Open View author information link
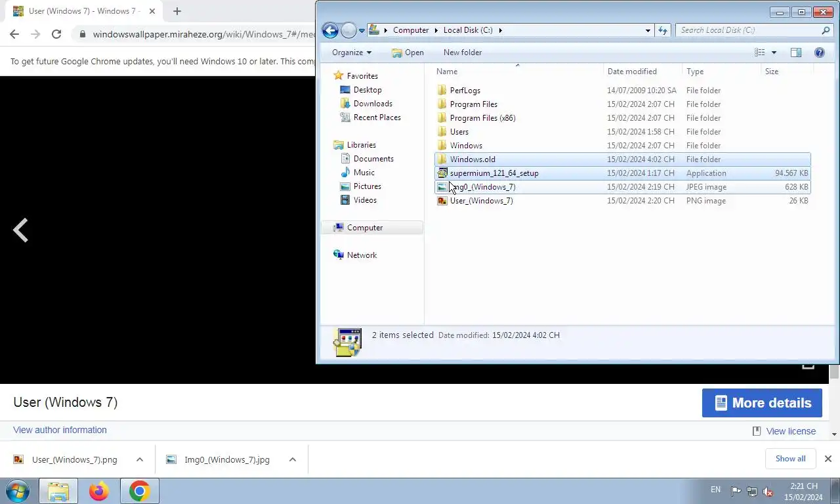Viewport: 840px width, 504px height. click(60, 430)
